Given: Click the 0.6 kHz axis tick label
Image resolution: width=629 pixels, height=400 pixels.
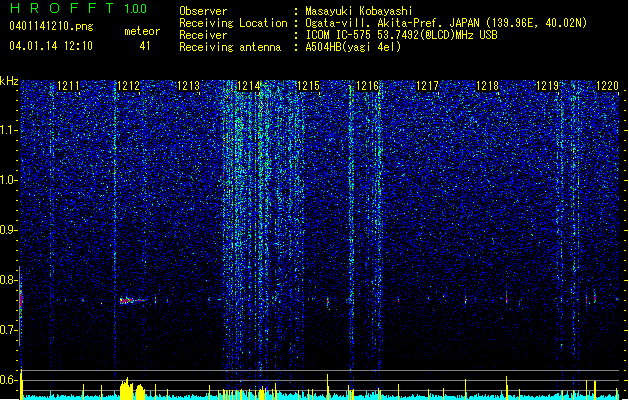Looking at the screenshot, I should click(x=8, y=380).
